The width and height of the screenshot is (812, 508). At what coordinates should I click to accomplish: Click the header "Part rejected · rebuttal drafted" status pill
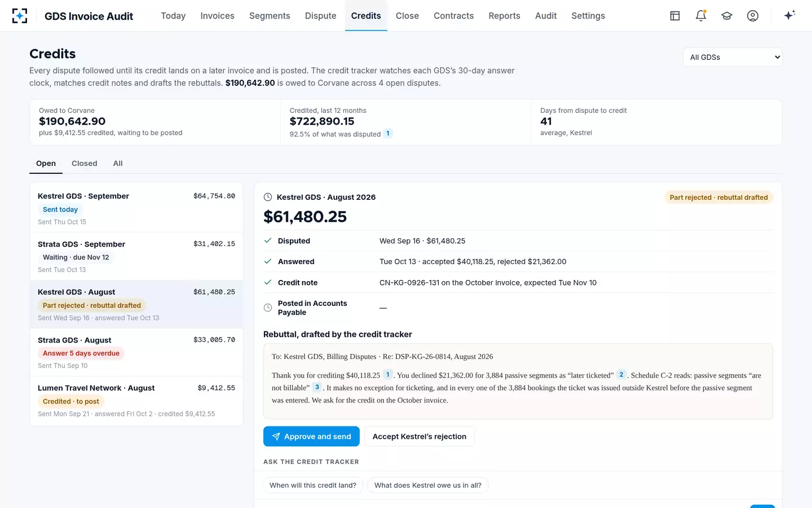pyautogui.click(x=719, y=198)
